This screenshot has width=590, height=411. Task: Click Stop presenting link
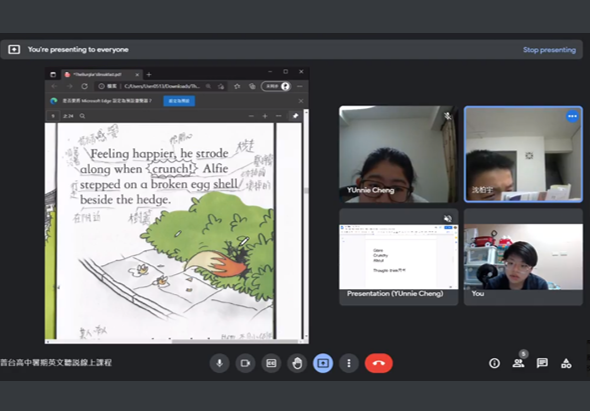click(x=549, y=50)
